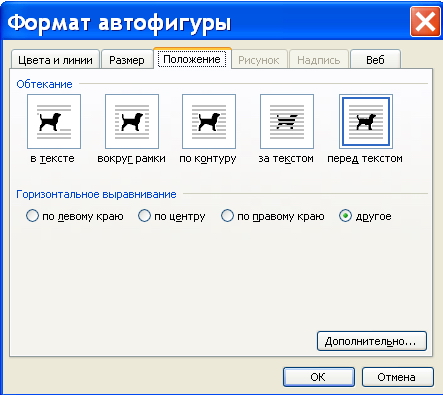Confirm with the OK button
This screenshot has height=395, width=443.
319,377
